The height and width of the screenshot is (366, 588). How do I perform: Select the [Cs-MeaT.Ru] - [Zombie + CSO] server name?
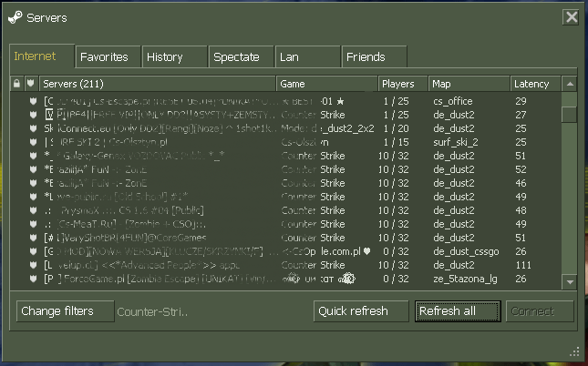(x=125, y=224)
